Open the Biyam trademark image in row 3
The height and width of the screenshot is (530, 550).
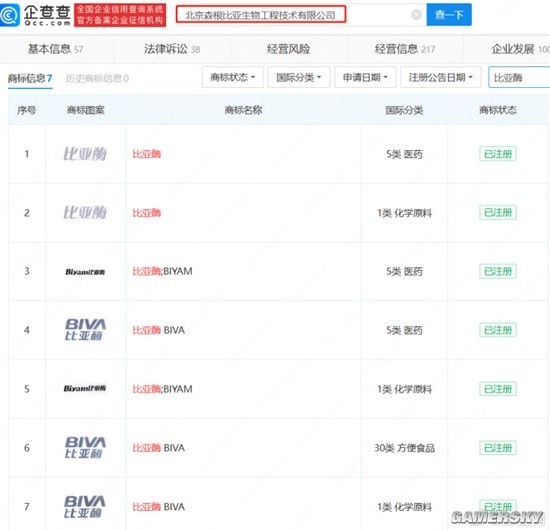pos(85,272)
